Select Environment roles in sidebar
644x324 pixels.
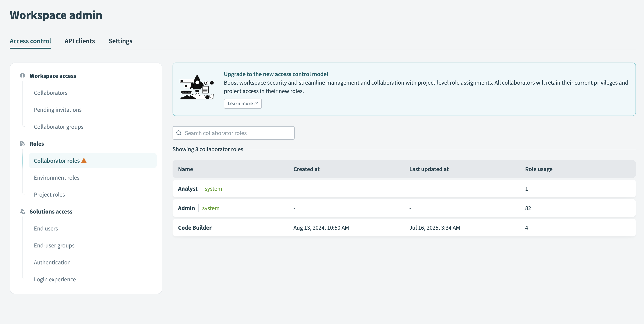[x=57, y=177]
